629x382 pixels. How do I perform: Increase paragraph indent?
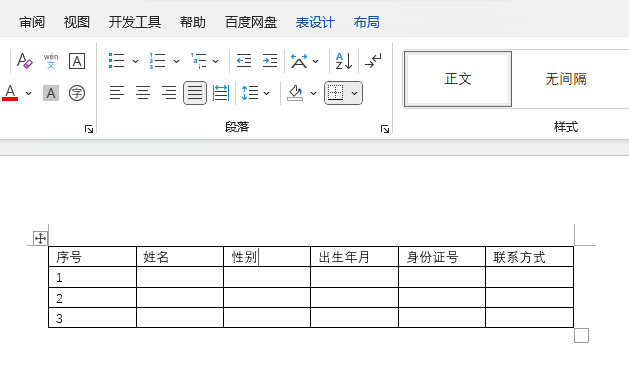click(270, 61)
